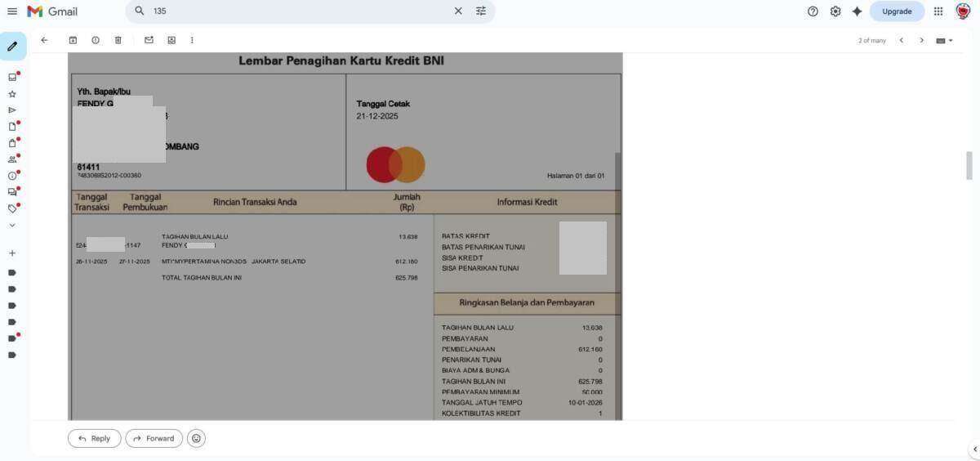Delete this email with trash icon
Viewport: 980px width, 461px height.
[x=118, y=40]
